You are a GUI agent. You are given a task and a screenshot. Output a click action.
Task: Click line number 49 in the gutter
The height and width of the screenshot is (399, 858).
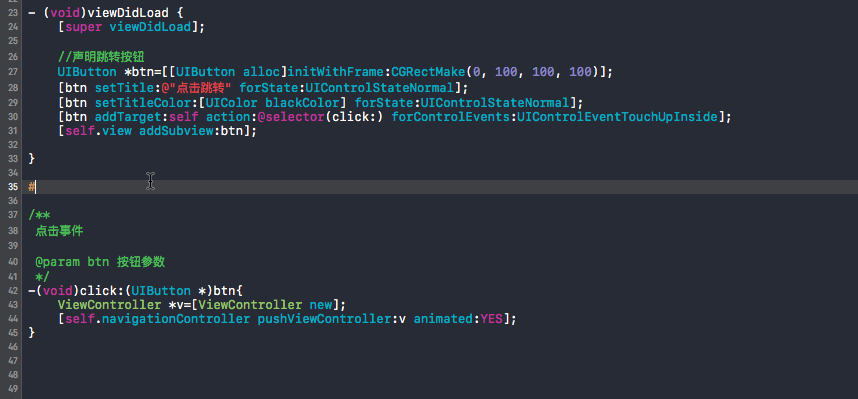[13, 389]
